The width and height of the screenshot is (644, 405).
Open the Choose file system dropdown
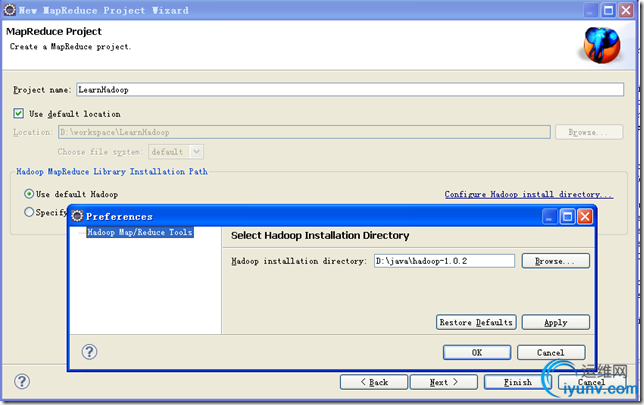(176, 152)
